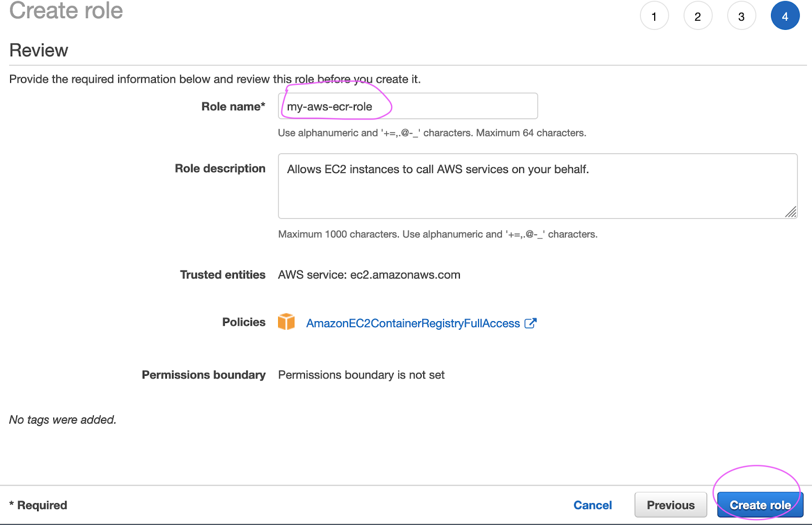Click the Create role page title
The width and height of the screenshot is (812, 525).
click(x=66, y=11)
